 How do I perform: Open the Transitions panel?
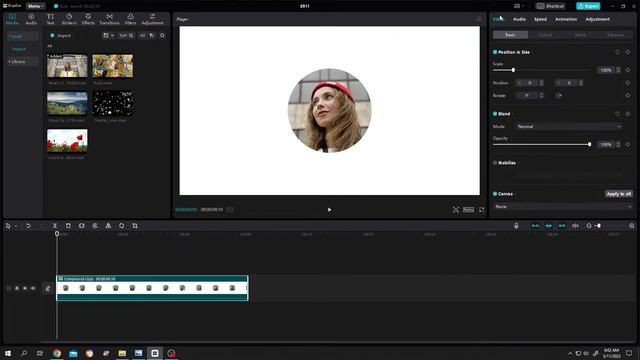pos(109,19)
